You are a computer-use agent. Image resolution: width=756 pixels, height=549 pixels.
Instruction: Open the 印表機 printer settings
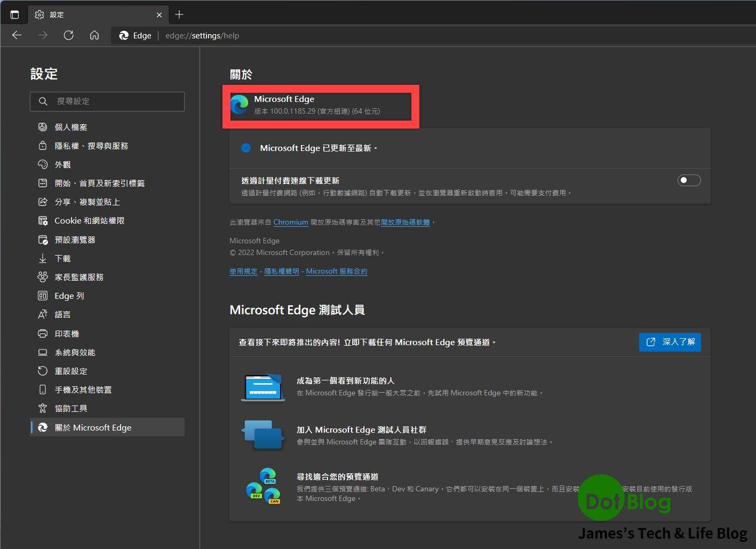(x=66, y=333)
